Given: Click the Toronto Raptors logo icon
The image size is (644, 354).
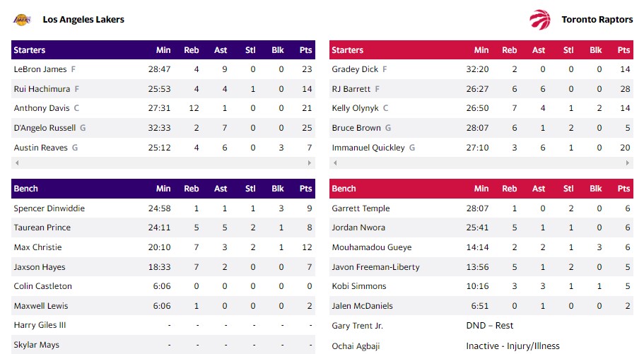Looking at the screenshot, I should click(x=539, y=20).
